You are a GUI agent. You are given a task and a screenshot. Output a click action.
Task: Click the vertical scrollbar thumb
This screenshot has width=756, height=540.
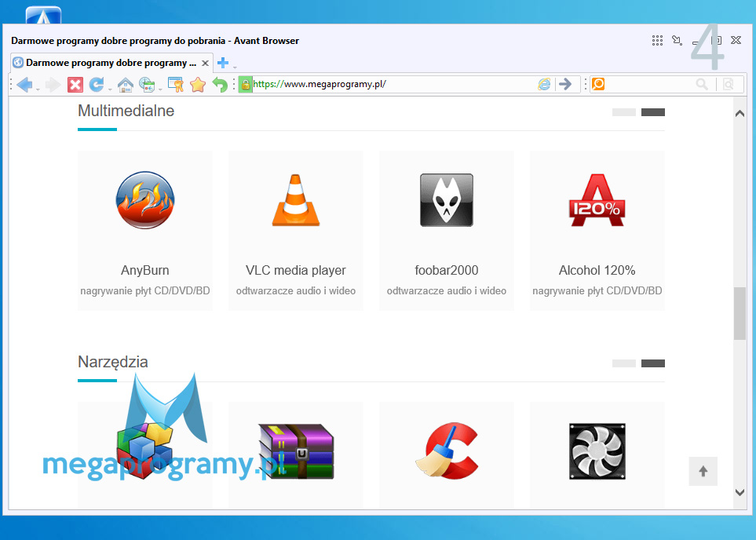click(x=740, y=313)
